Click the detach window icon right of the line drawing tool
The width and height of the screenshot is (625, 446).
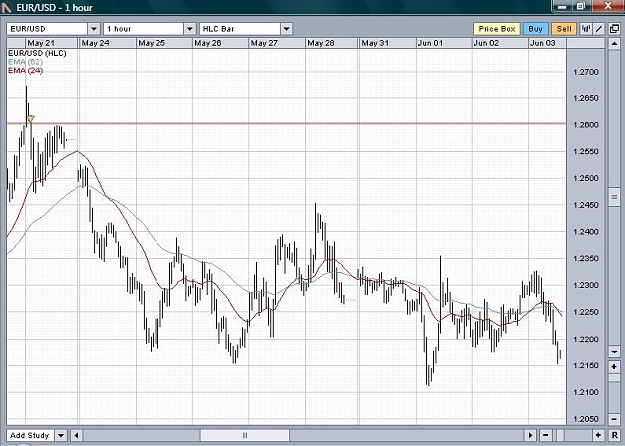coord(614,29)
